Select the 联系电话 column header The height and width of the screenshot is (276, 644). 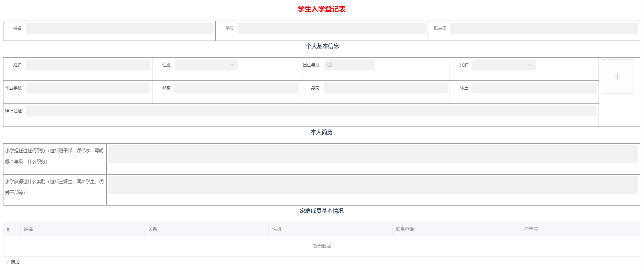pos(405,229)
